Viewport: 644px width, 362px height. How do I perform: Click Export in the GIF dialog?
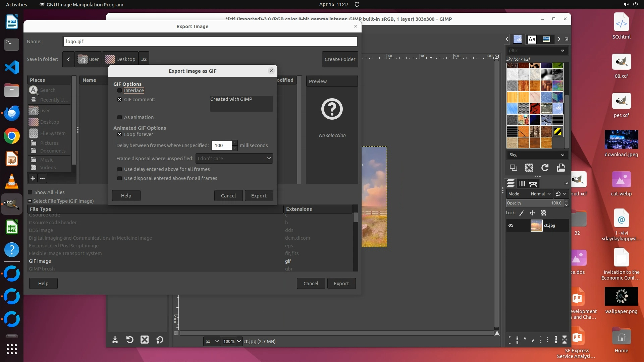259,196
